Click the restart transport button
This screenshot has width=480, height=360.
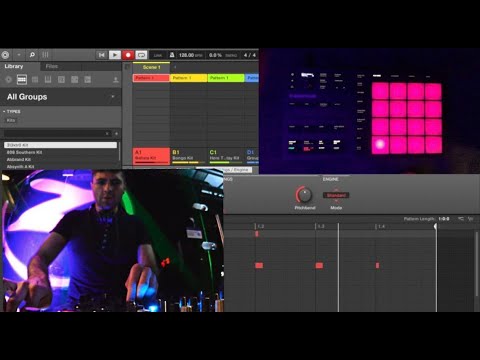(102, 55)
